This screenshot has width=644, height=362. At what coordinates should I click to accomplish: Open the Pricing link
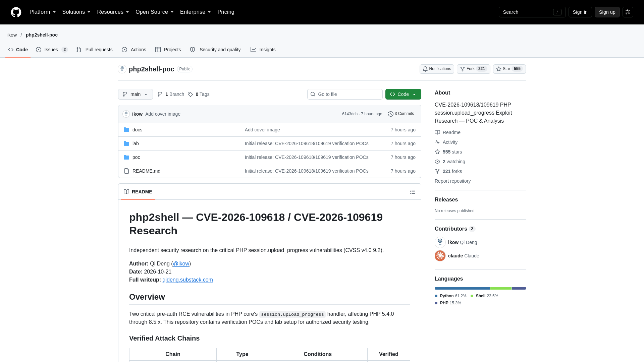[x=226, y=12]
